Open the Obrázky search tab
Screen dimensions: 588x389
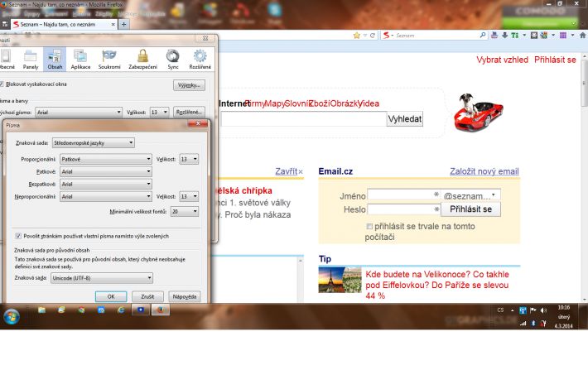[345, 103]
